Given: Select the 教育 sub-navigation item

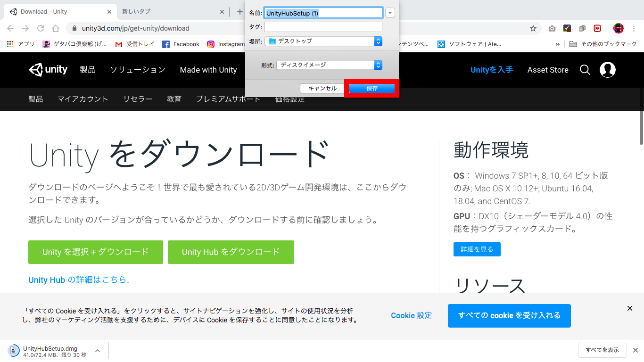Looking at the screenshot, I should click(x=174, y=99).
